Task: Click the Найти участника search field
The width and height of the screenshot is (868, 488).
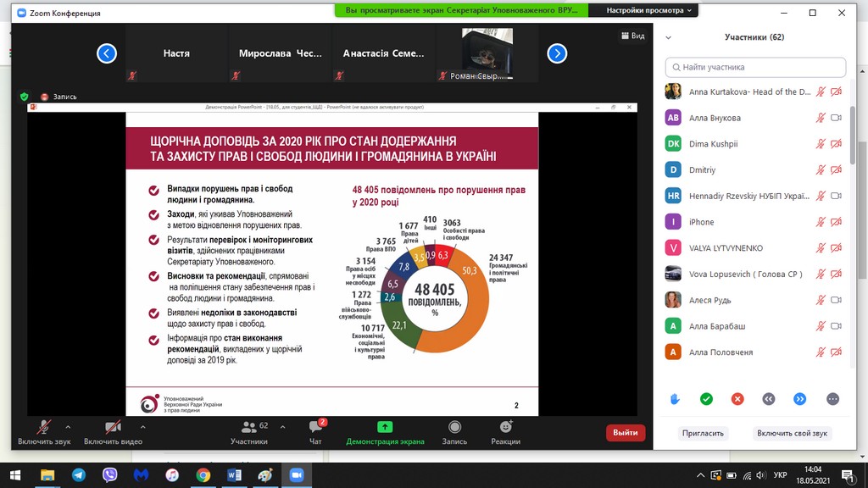Action: pos(756,67)
